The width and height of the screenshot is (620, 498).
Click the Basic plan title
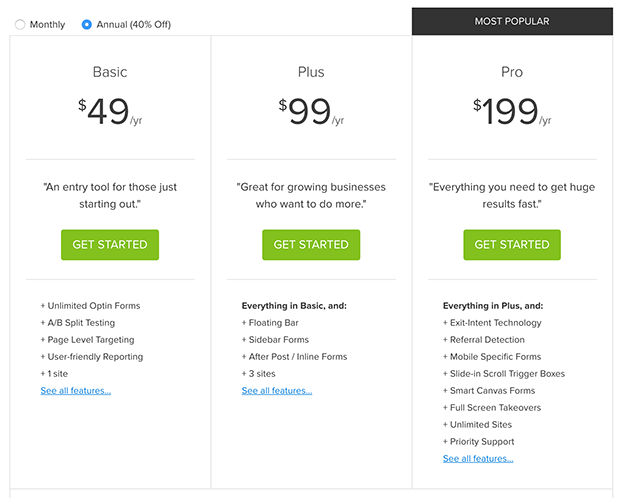[x=110, y=72]
